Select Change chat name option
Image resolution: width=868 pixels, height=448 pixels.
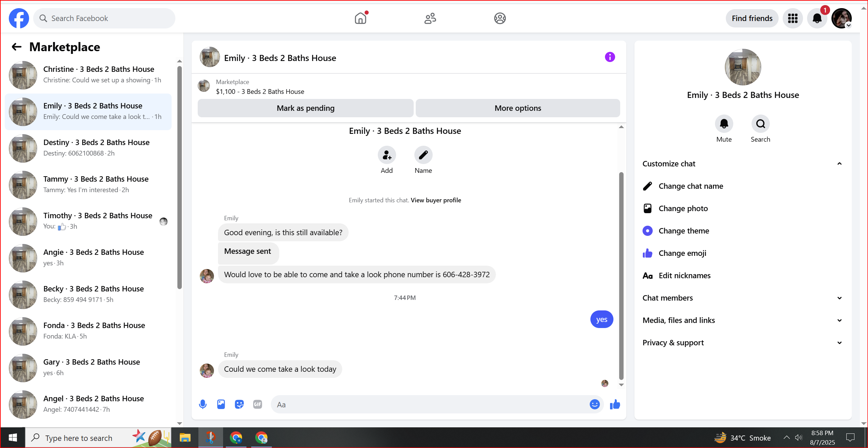743,186
